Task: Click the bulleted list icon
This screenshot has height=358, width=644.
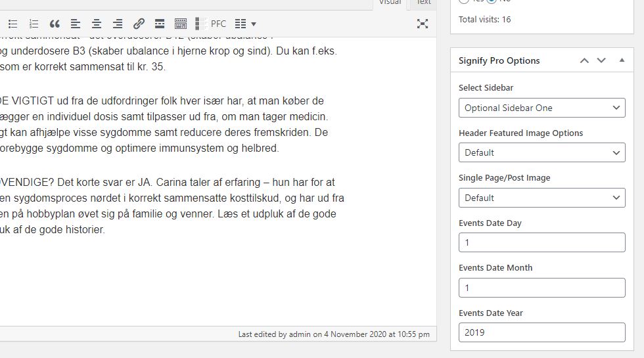Action: 12,24
